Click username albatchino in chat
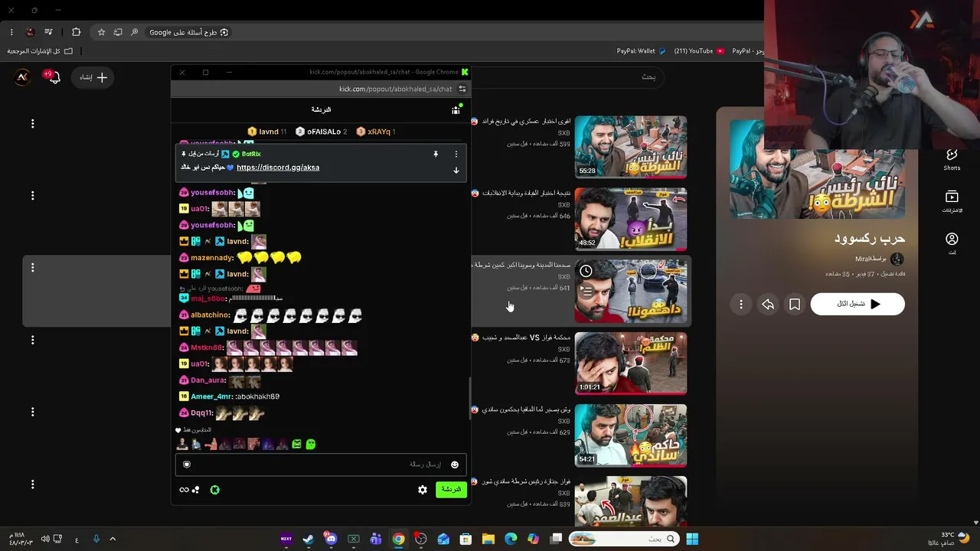Image resolution: width=980 pixels, height=551 pixels. coord(211,315)
